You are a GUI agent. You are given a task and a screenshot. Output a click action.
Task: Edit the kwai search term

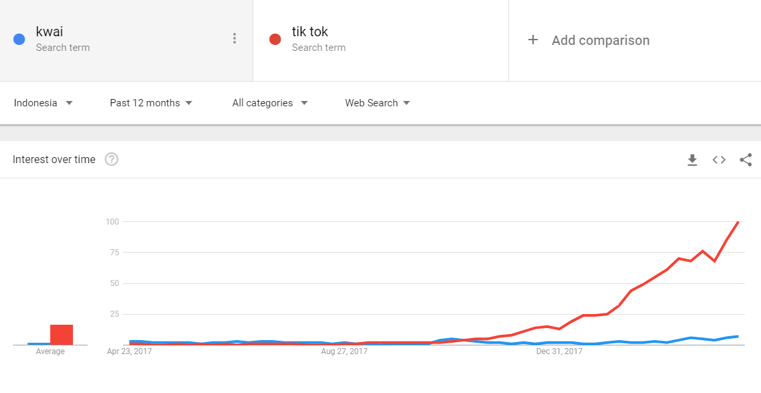50,32
